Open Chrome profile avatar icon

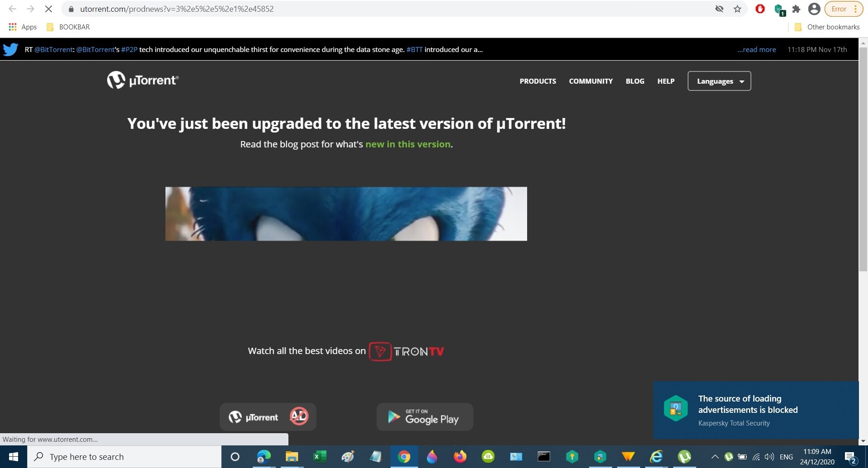click(814, 9)
